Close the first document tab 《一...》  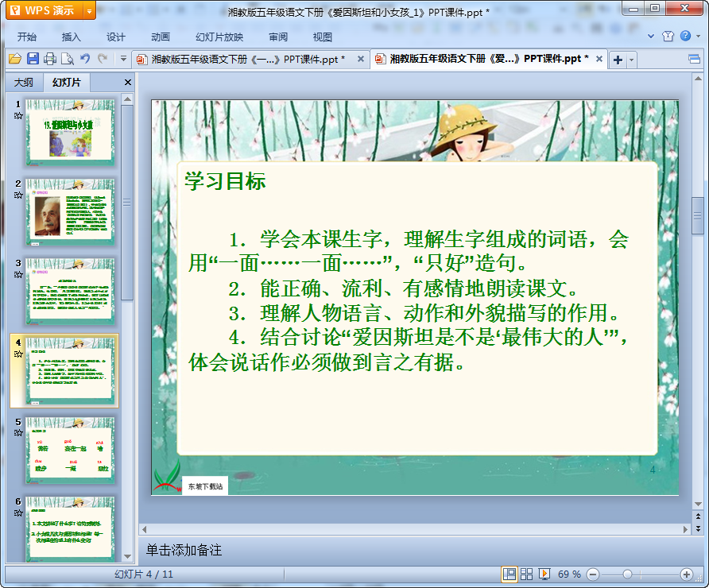click(360, 59)
